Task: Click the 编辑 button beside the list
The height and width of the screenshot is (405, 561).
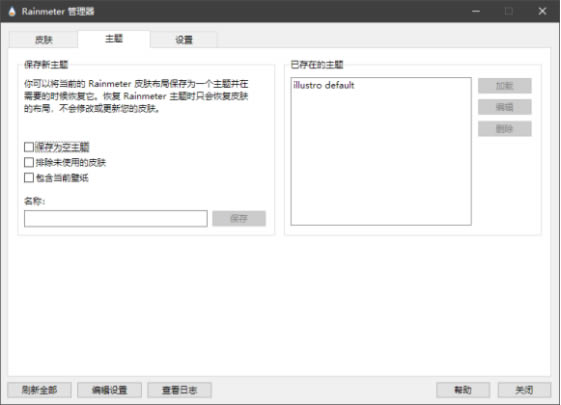Action: [x=504, y=107]
